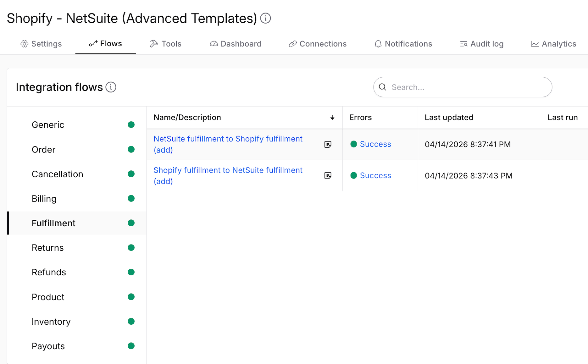Select the Cancellation flow group
The height and width of the screenshot is (364, 588).
(77, 174)
